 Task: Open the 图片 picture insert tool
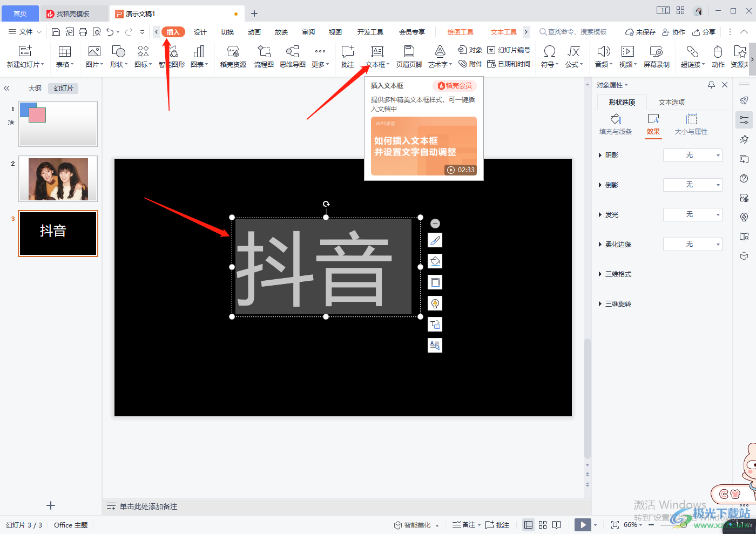point(94,57)
